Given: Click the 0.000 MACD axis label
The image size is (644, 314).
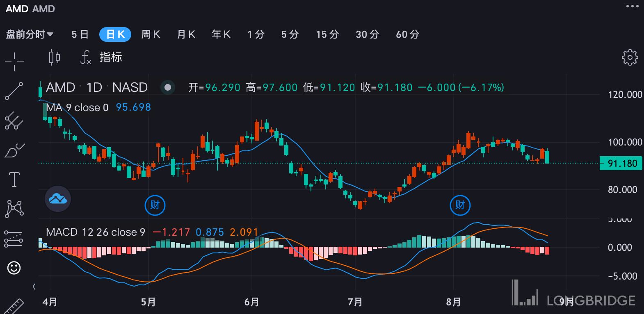Looking at the screenshot, I should tap(620, 248).
